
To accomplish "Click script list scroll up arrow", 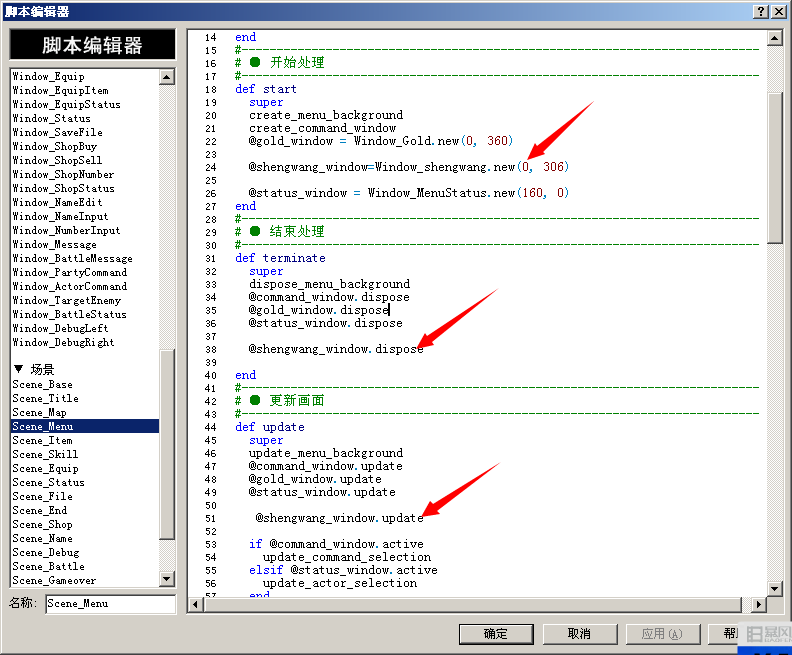I will (x=167, y=77).
